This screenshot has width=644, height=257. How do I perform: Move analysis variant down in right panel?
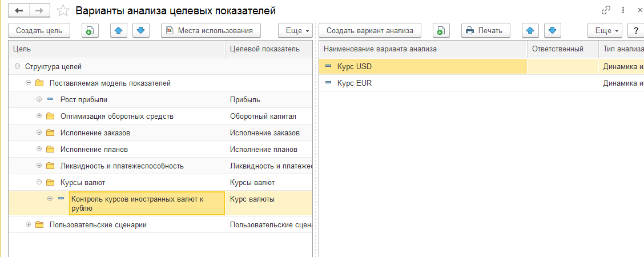(552, 30)
